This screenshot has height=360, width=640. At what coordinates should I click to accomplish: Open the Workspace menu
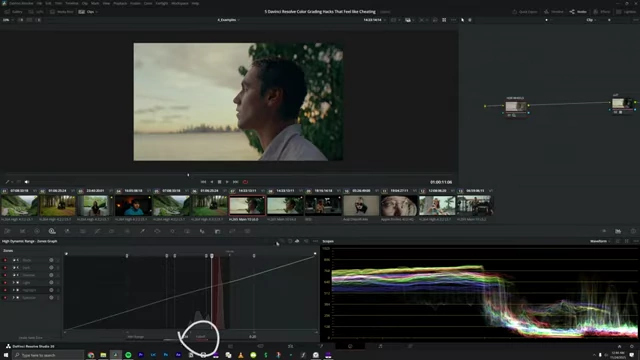180,3
